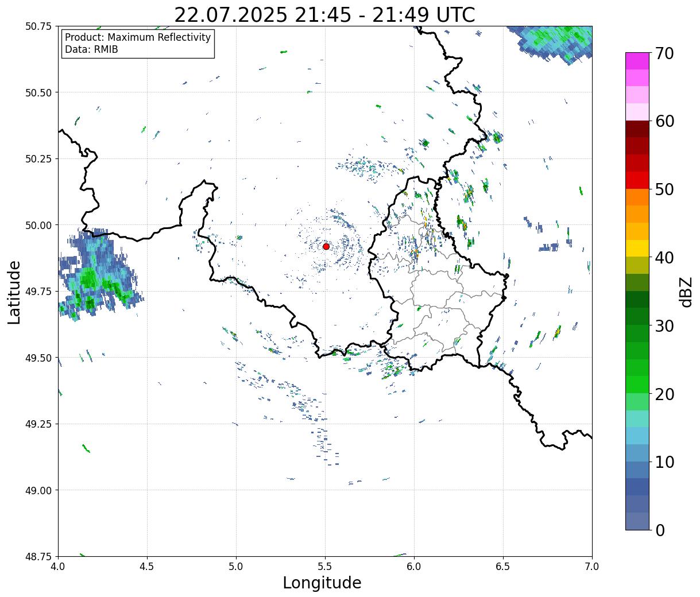Click the 5.0 longitude tick label
This screenshot has height=597, width=700.
coord(236,567)
